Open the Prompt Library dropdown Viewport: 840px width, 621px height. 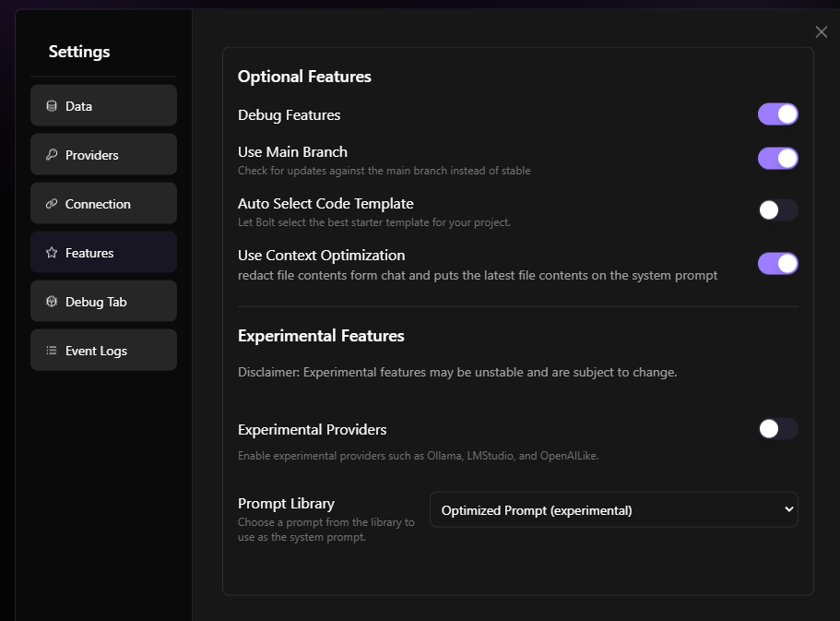614,509
